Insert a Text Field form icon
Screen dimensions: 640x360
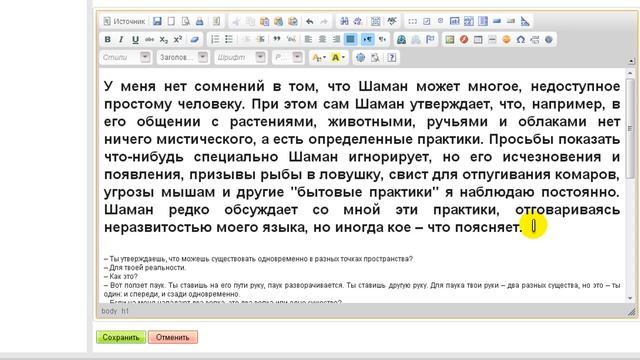click(x=454, y=21)
